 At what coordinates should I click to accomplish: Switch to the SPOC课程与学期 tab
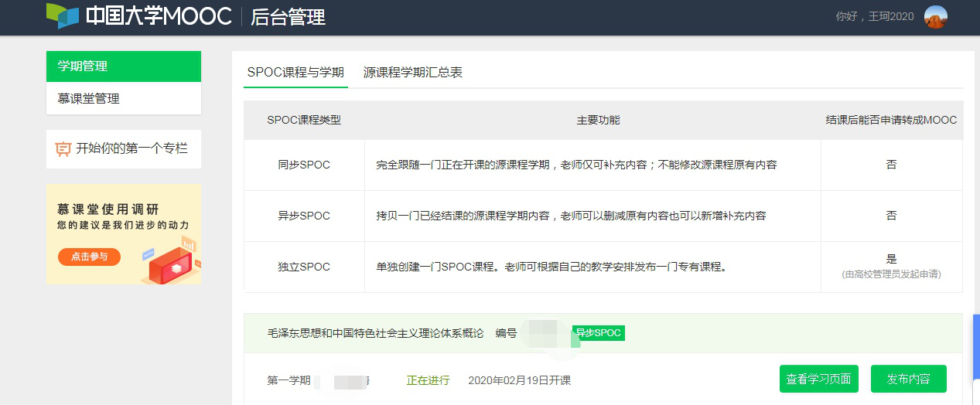[x=295, y=73]
